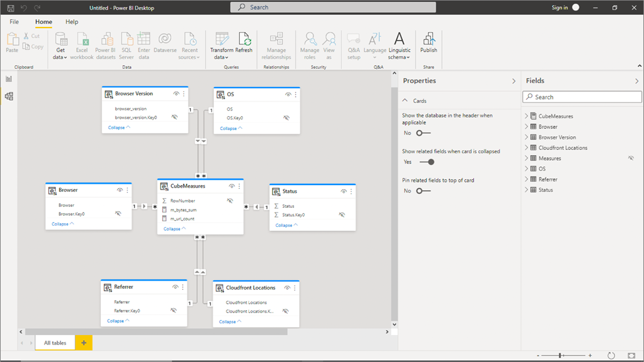Expand the Referrer table in the Fields pane
Screen dimensions: 644x362
pos(526,179)
